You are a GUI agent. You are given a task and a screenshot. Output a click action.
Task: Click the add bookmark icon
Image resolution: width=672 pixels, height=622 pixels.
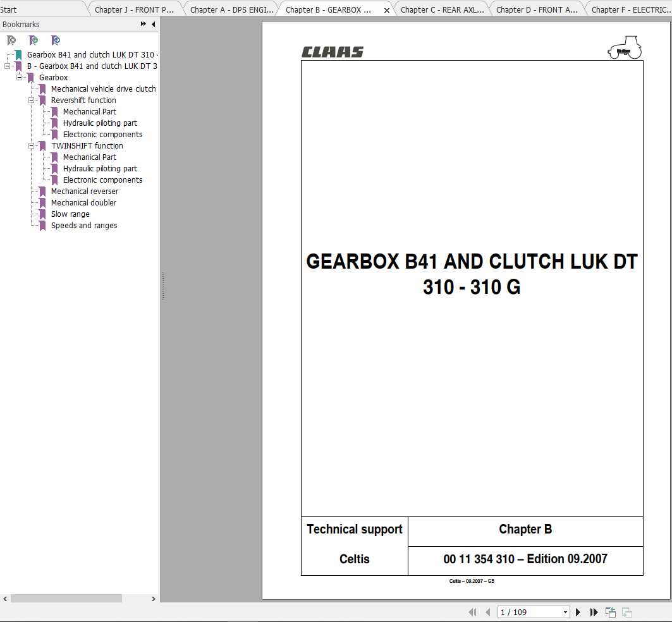34,40
